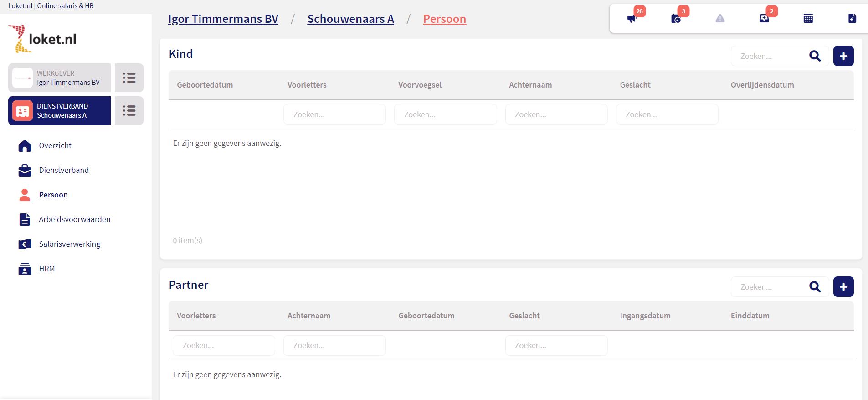This screenshot has width=868, height=400.
Task: Open the Werkgever list menu button
Action: point(129,78)
